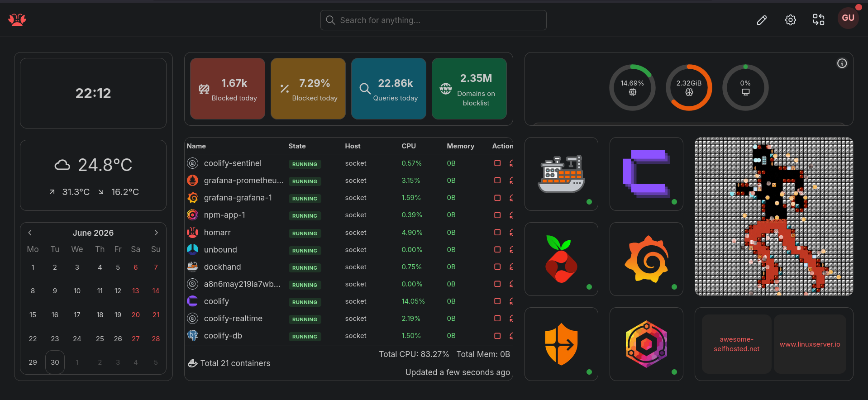Click the 24.8°C current temperature

pyautogui.click(x=105, y=165)
